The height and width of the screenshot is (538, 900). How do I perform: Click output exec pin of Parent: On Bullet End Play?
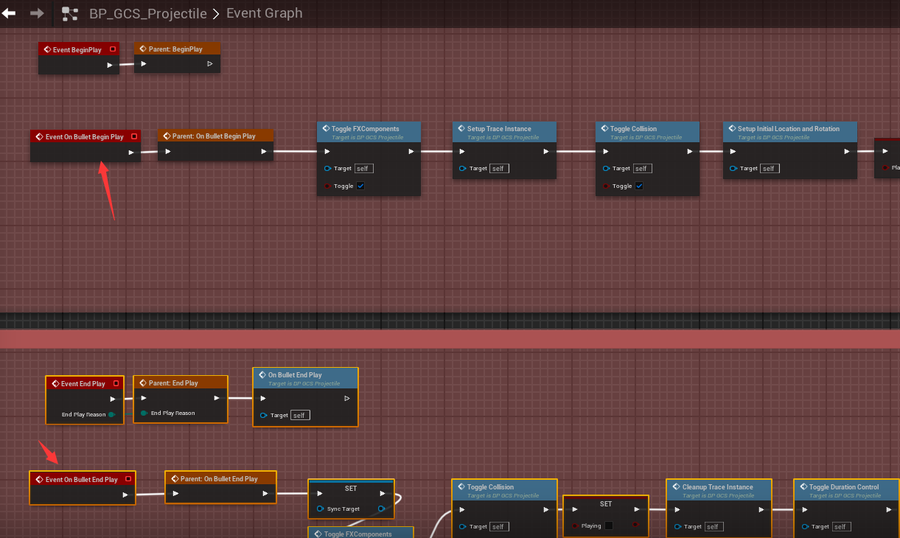point(265,493)
